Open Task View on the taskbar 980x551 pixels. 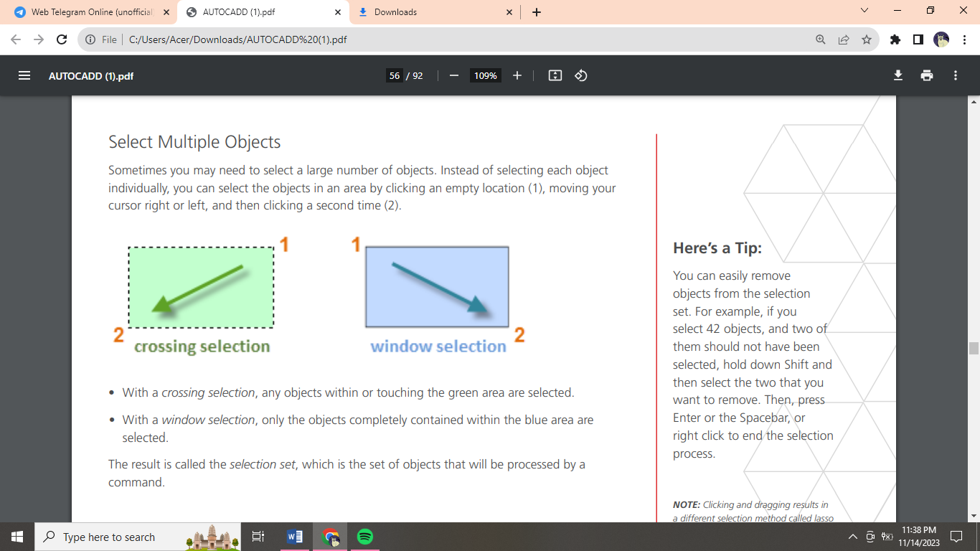[x=258, y=537]
